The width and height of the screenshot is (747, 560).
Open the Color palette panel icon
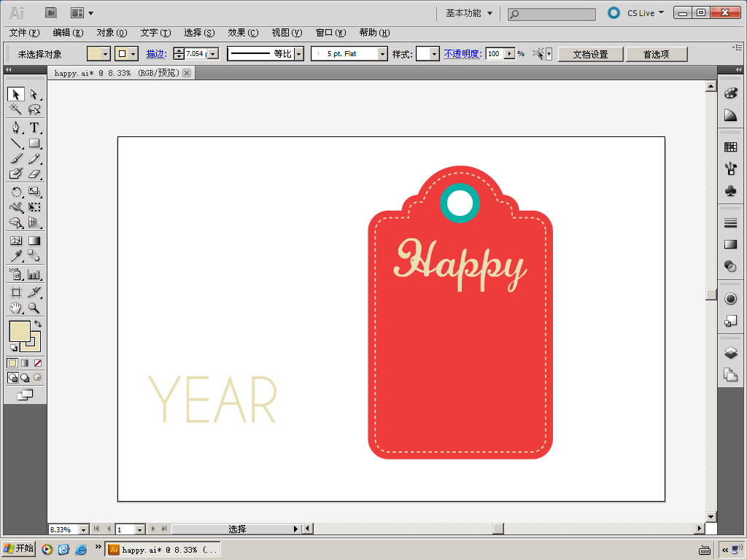point(730,93)
